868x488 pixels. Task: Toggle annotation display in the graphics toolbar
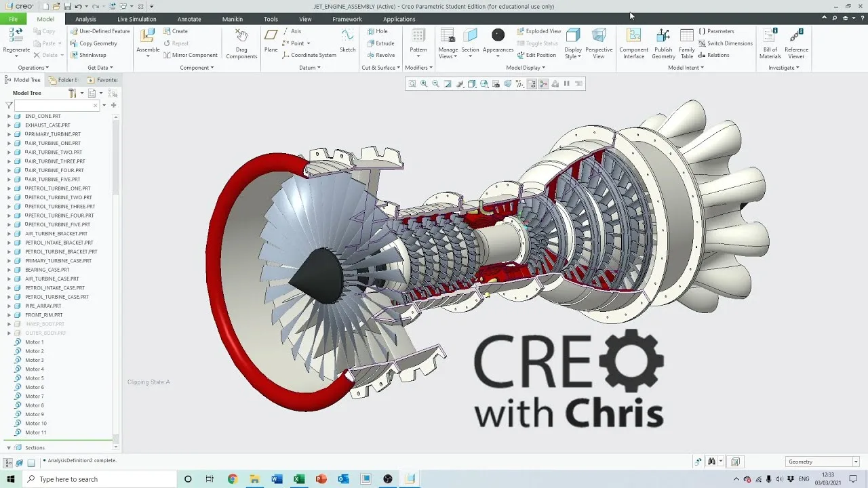pos(532,84)
